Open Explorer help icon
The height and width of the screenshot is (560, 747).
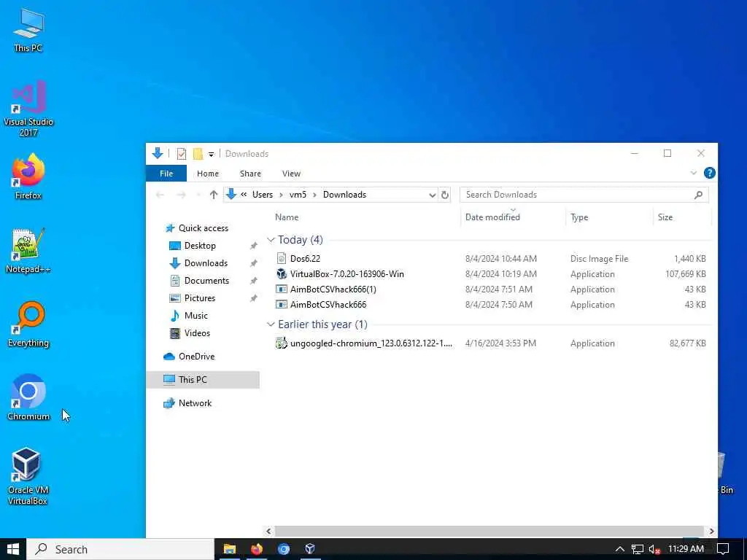(709, 173)
